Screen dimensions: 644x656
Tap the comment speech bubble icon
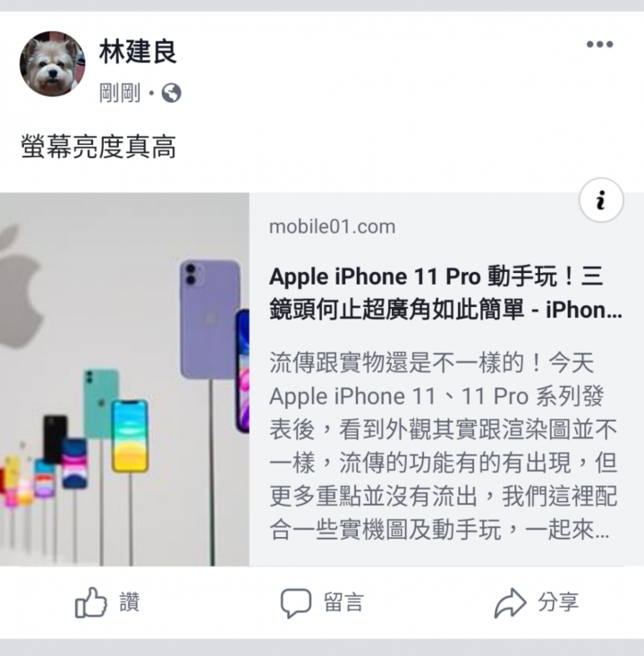click(296, 603)
